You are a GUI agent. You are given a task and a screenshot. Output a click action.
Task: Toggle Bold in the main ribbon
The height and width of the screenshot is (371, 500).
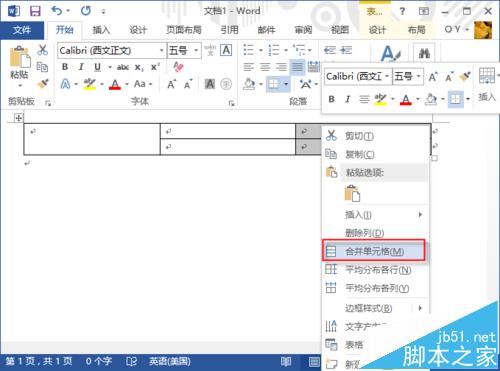[65, 67]
